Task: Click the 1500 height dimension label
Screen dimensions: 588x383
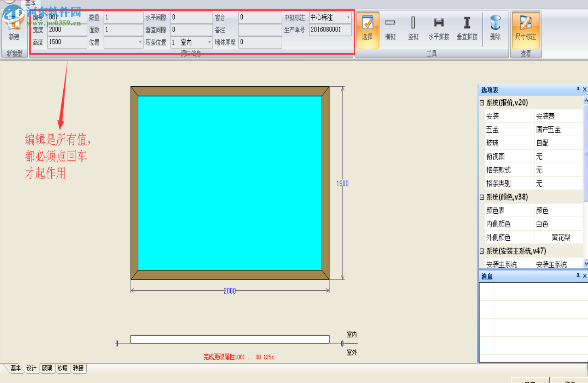Action: tap(342, 183)
